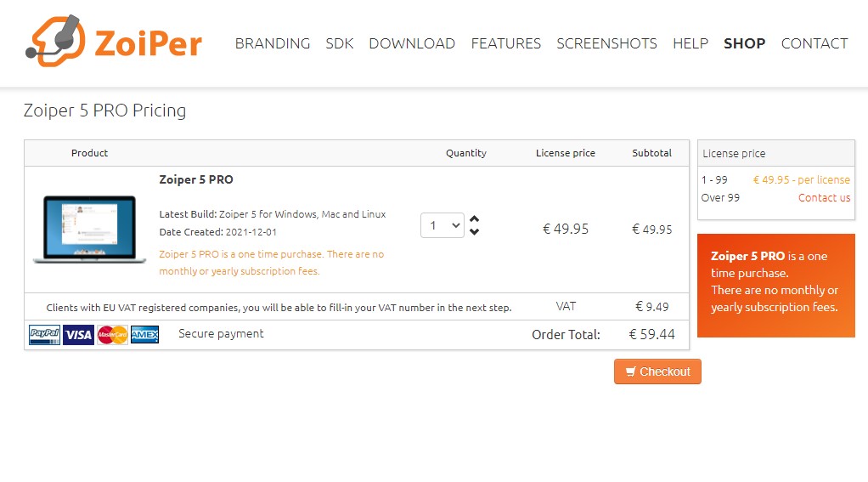Viewport: 868px width, 482px height.
Task: Click the ZoiPer headset logo
Action: pyautogui.click(x=114, y=42)
